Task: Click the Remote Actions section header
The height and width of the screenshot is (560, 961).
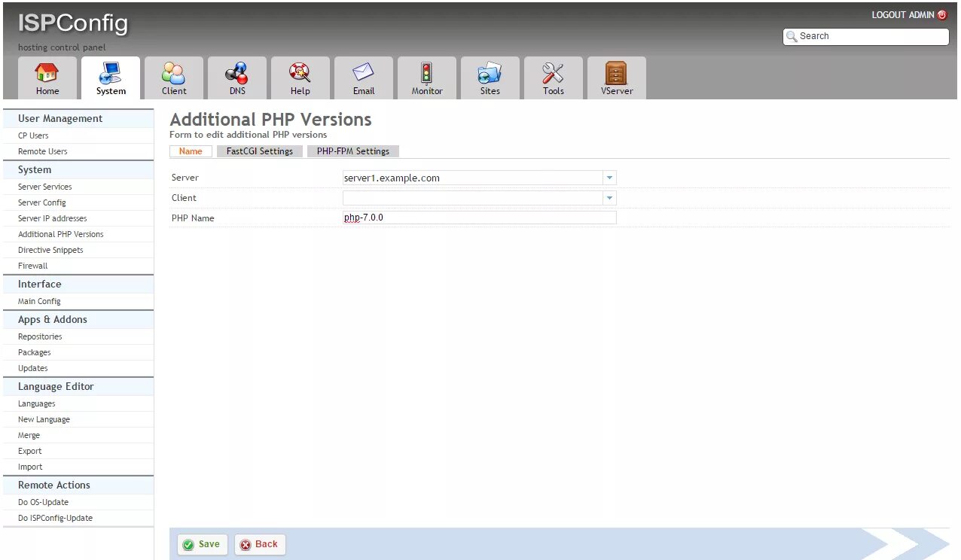Action: (x=78, y=485)
